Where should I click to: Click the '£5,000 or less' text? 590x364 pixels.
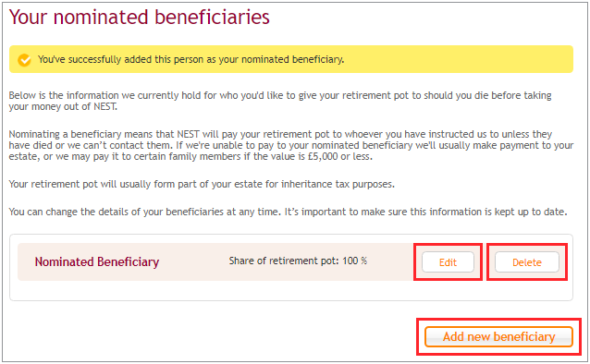tap(339, 156)
